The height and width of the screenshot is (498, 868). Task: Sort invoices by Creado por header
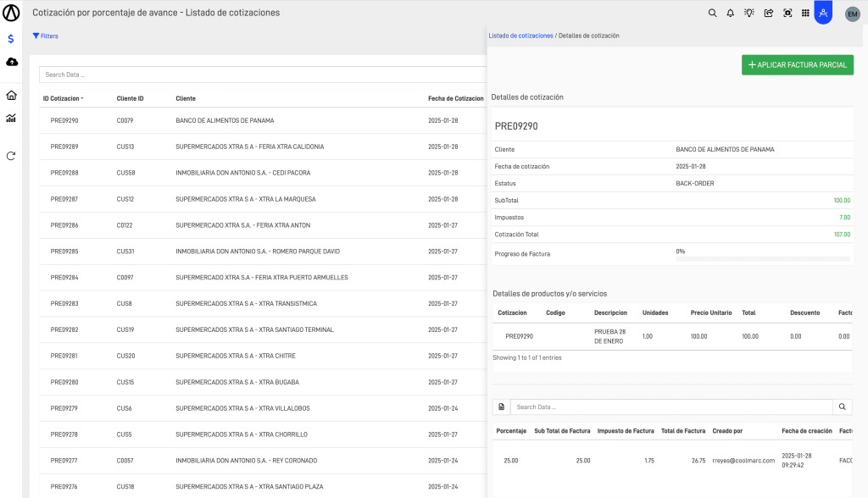coord(727,430)
